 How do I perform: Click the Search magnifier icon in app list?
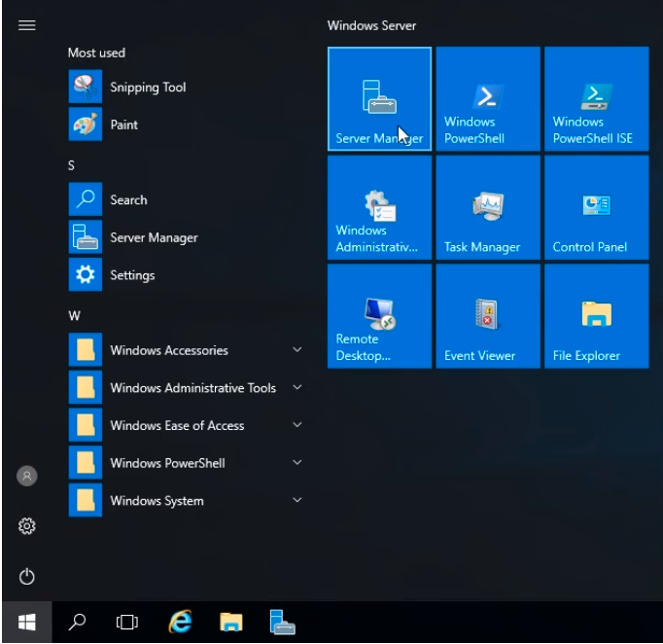tap(86, 199)
